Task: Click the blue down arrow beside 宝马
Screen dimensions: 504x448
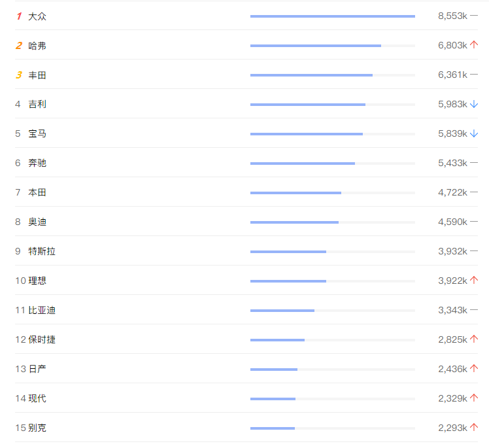Action: pyautogui.click(x=474, y=133)
